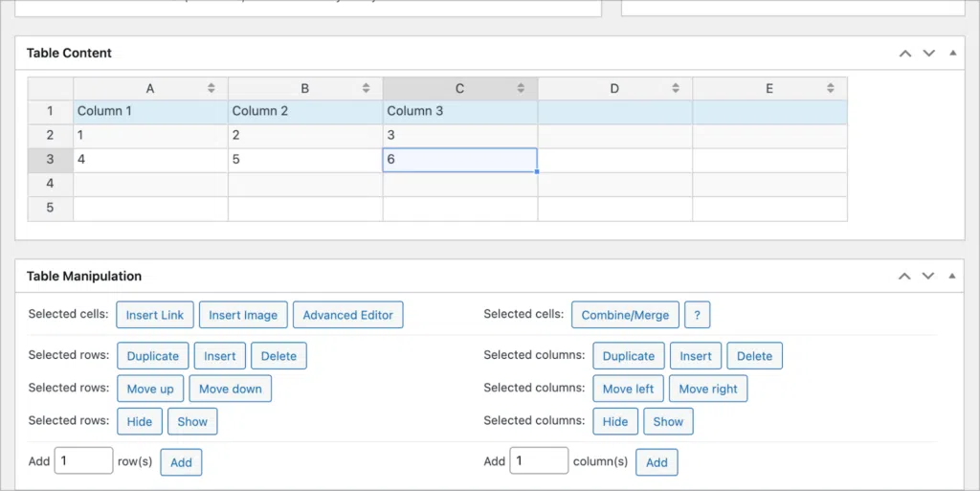Open the question mark help button
Screen dimensions: 980x491
[697, 315]
